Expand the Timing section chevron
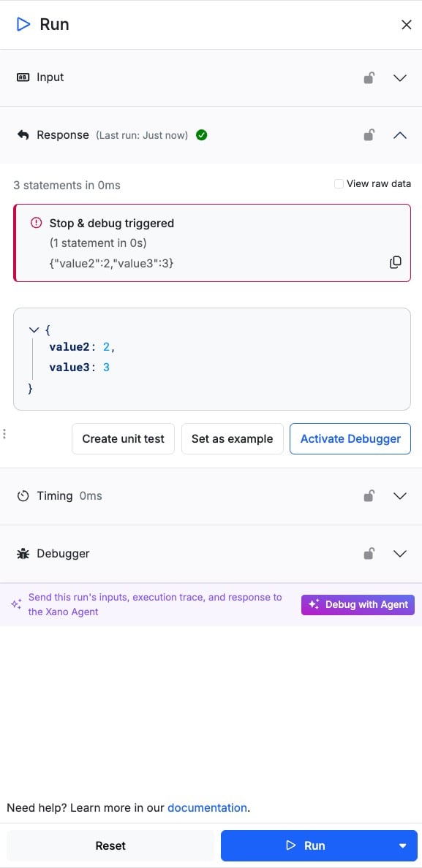This screenshot has width=422, height=868. pos(400,496)
